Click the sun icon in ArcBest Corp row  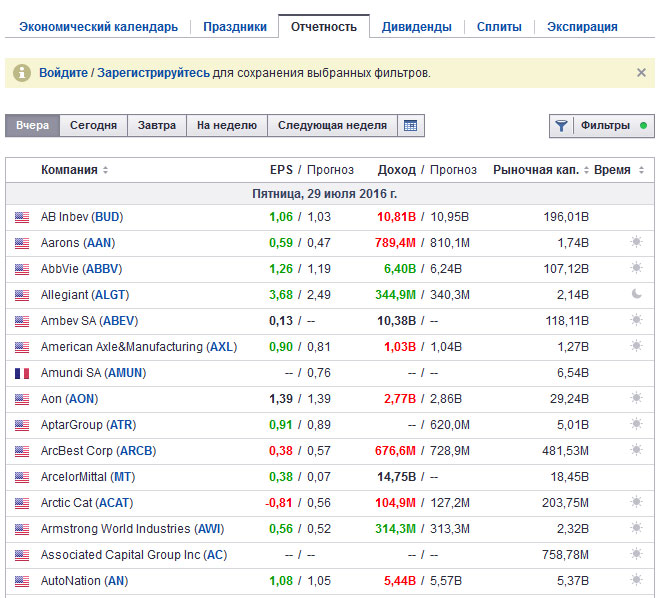636,450
